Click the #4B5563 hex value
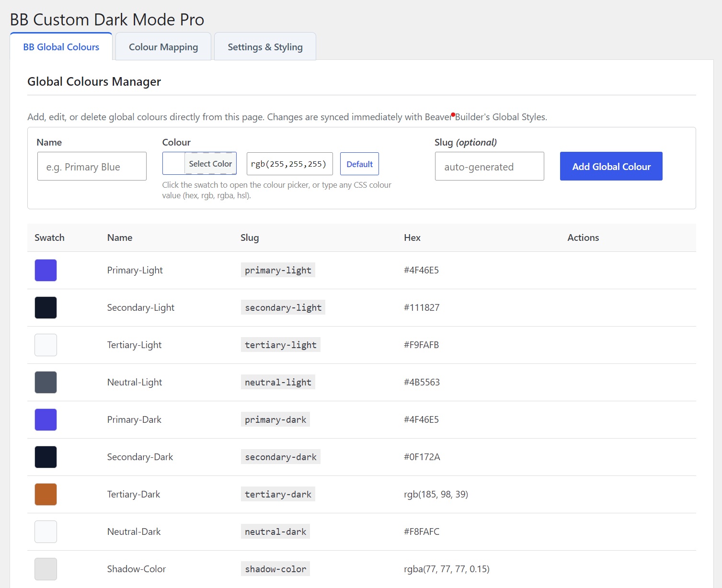 [422, 382]
